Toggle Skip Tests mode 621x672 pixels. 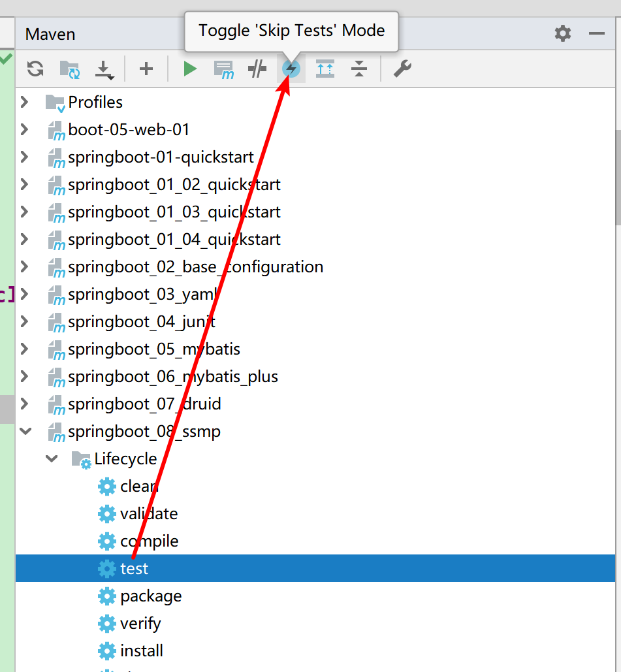(x=291, y=69)
